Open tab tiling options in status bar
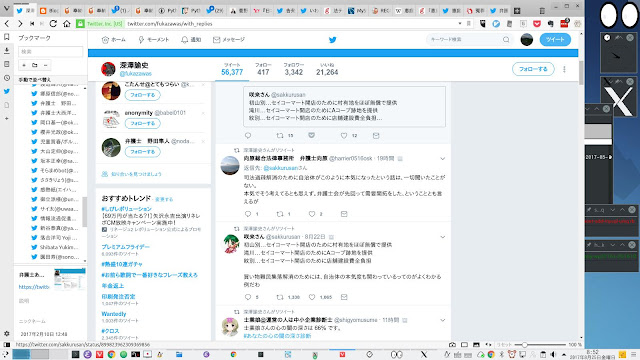The width and height of the screenshot is (640, 360). coord(464,344)
